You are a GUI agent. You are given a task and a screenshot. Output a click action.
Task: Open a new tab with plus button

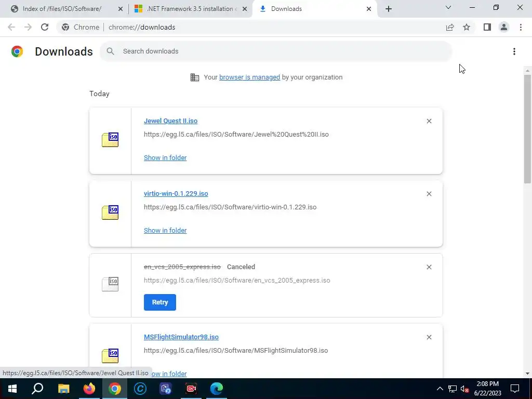click(389, 9)
